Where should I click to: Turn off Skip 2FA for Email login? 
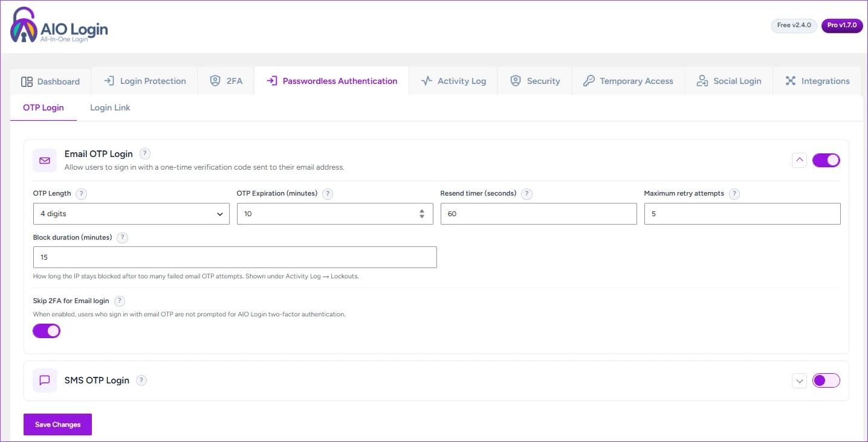(47, 331)
